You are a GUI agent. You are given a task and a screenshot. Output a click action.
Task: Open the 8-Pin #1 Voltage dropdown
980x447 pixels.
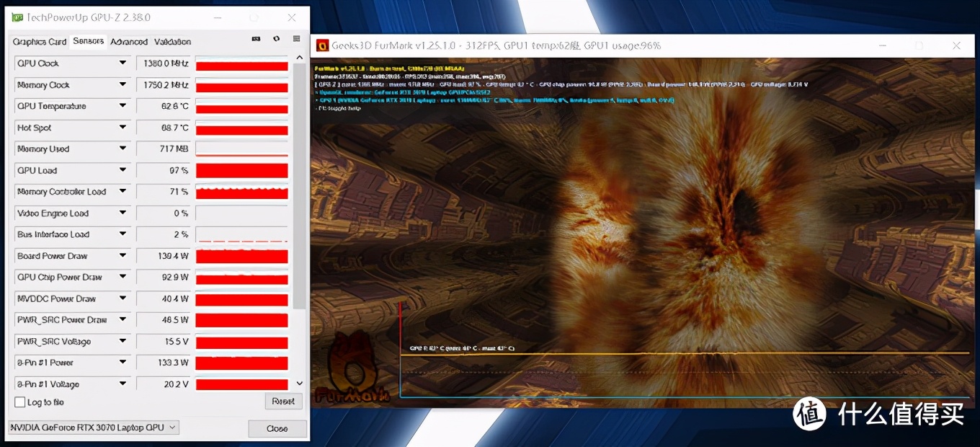(122, 384)
